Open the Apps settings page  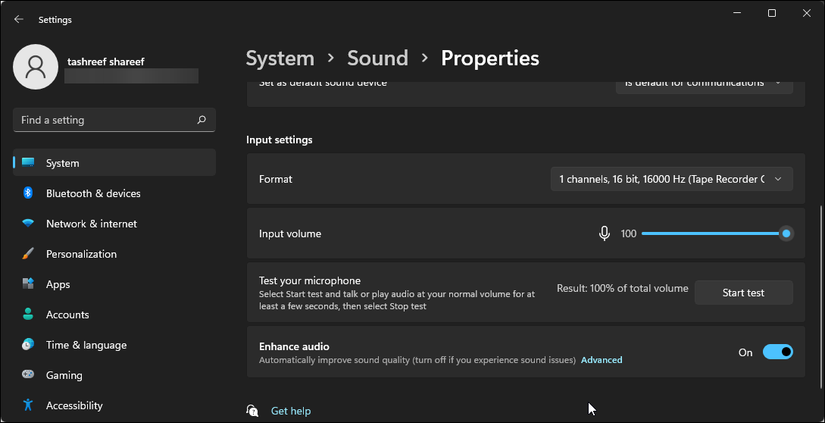click(x=58, y=284)
